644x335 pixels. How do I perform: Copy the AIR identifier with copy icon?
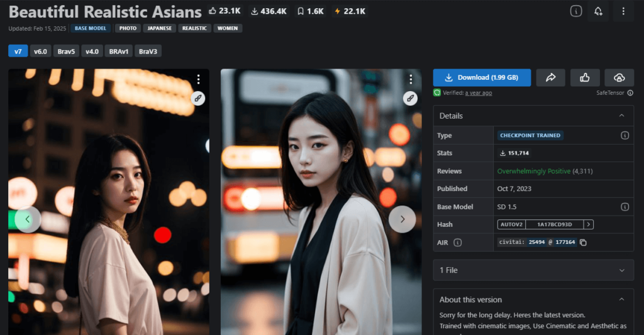(x=583, y=243)
